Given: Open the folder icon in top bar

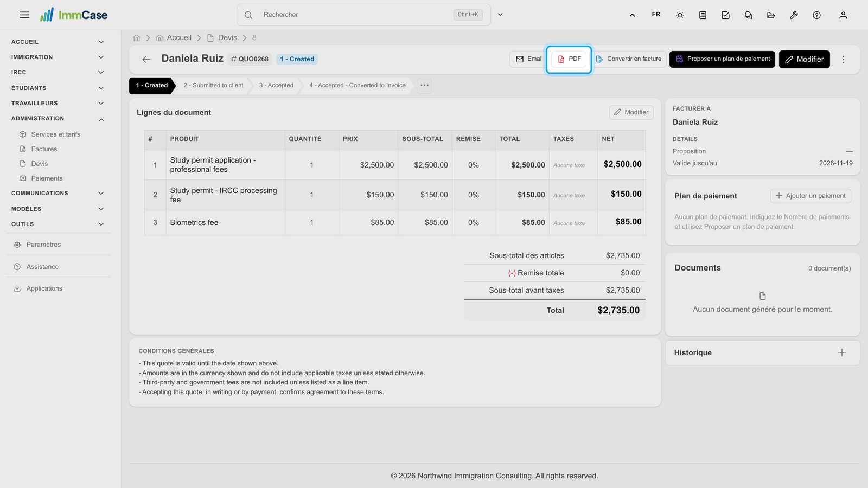Looking at the screenshot, I should 771,15.
